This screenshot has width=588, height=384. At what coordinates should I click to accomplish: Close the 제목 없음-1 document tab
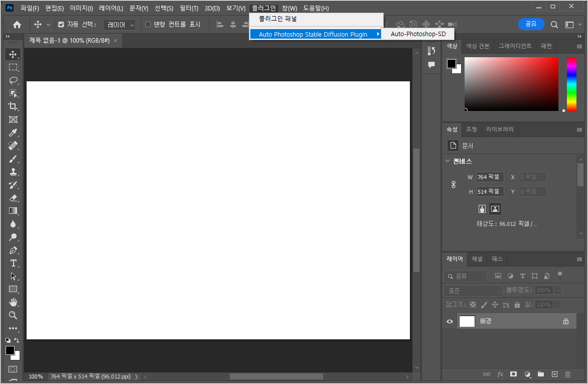[115, 41]
